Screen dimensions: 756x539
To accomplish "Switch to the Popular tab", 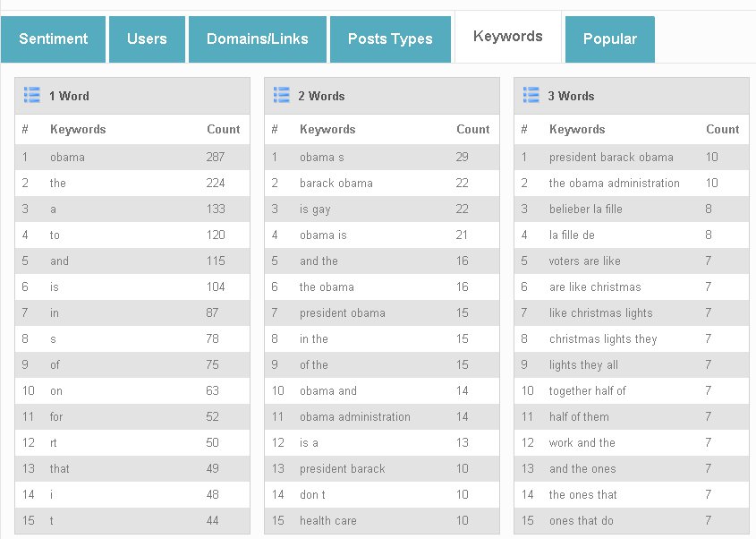I will tap(610, 39).
